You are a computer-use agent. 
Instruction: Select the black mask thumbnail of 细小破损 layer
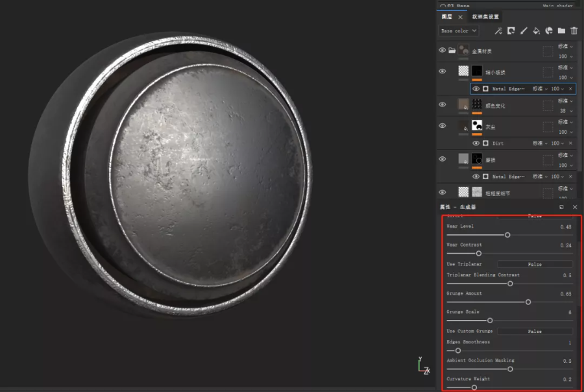point(477,71)
